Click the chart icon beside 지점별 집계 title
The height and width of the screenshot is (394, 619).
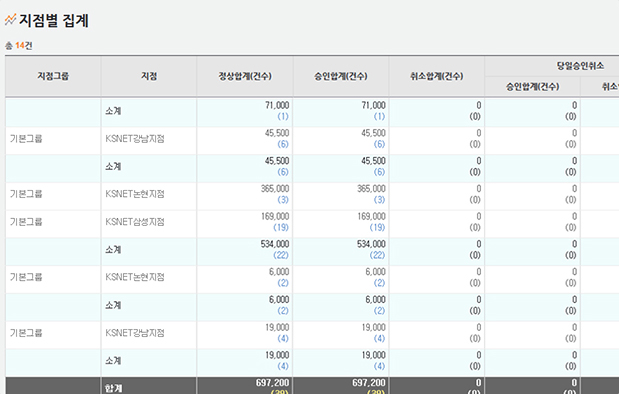pos(10,19)
